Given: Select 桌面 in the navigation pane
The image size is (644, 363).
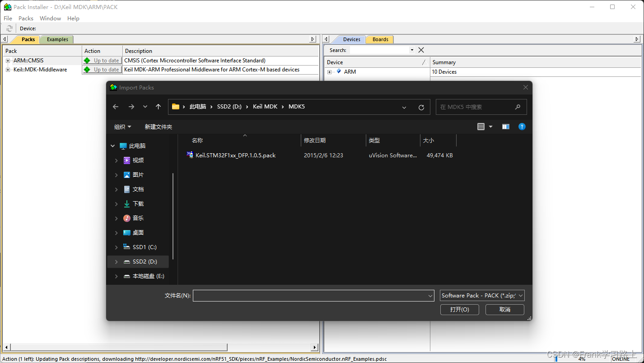Looking at the screenshot, I should pyautogui.click(x=138, y=233).
